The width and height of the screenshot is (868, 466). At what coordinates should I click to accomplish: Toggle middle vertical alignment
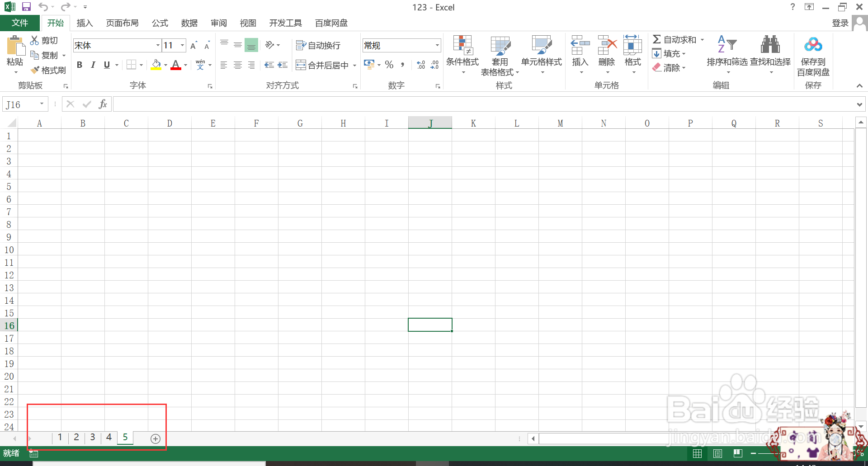(237, 45)
